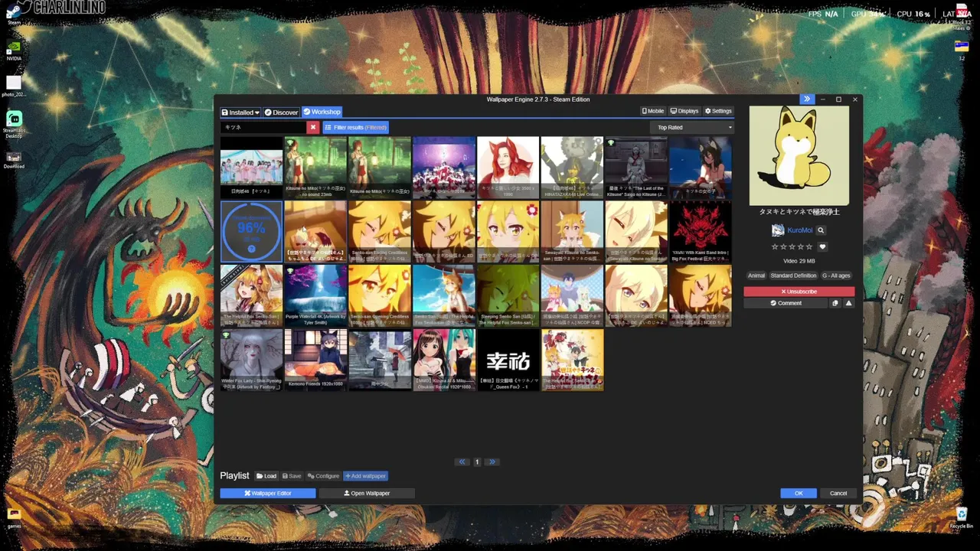The width and height of the screenshot is (980, 551).
Task: Launch the Wallpaper Editor
Action: click(268, 494)
